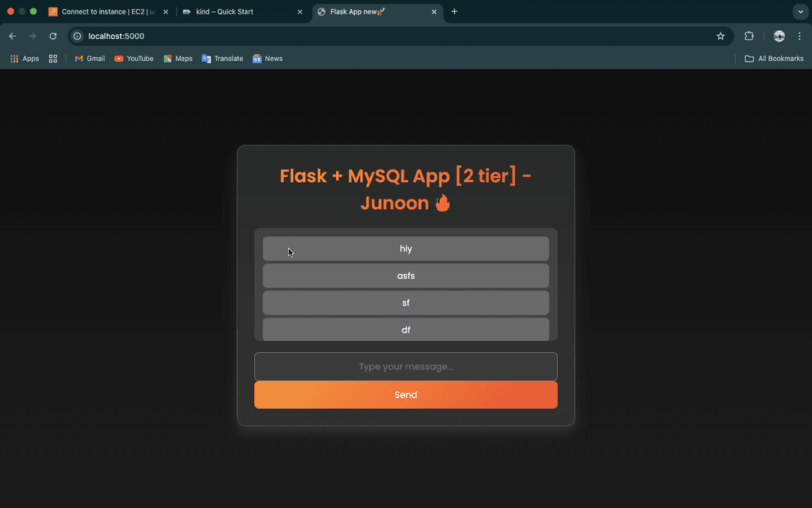Open the Maps bookmark

[x=178, y=59]
